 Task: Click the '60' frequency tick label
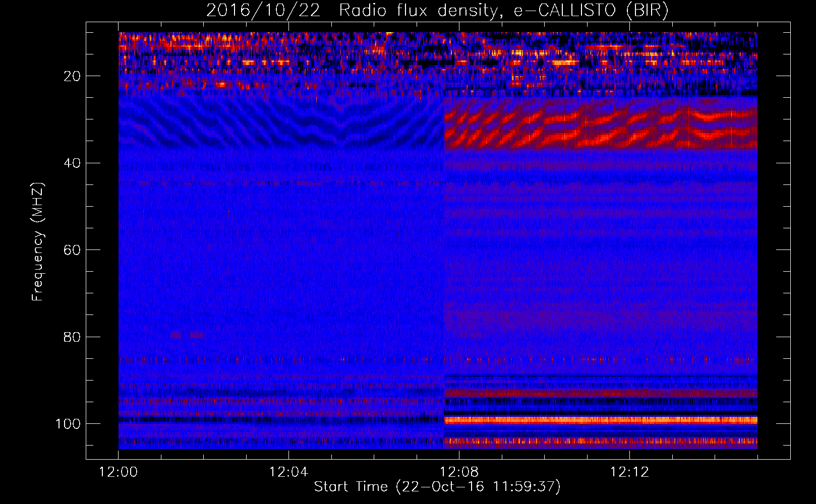[x=72, y=250]
